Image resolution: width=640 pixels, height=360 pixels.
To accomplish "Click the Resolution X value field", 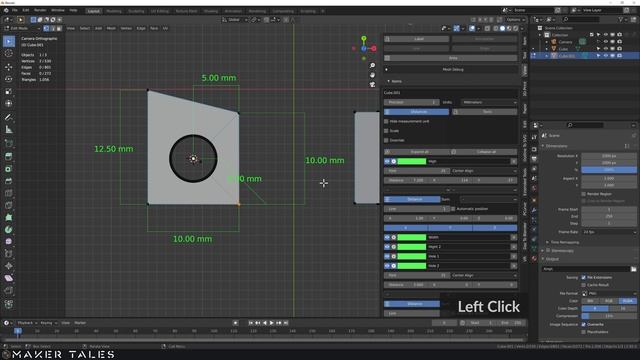I will pos(609,156).
